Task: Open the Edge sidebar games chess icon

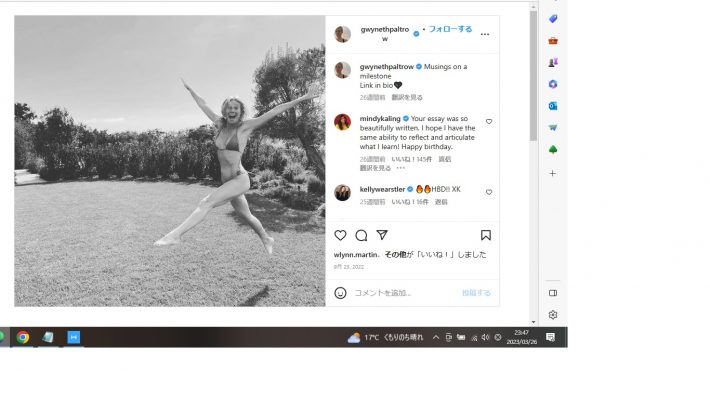Action: coord(552,62)
